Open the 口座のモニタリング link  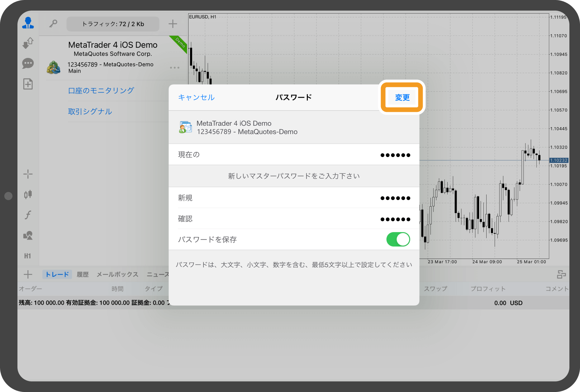(x=101, y=90)
